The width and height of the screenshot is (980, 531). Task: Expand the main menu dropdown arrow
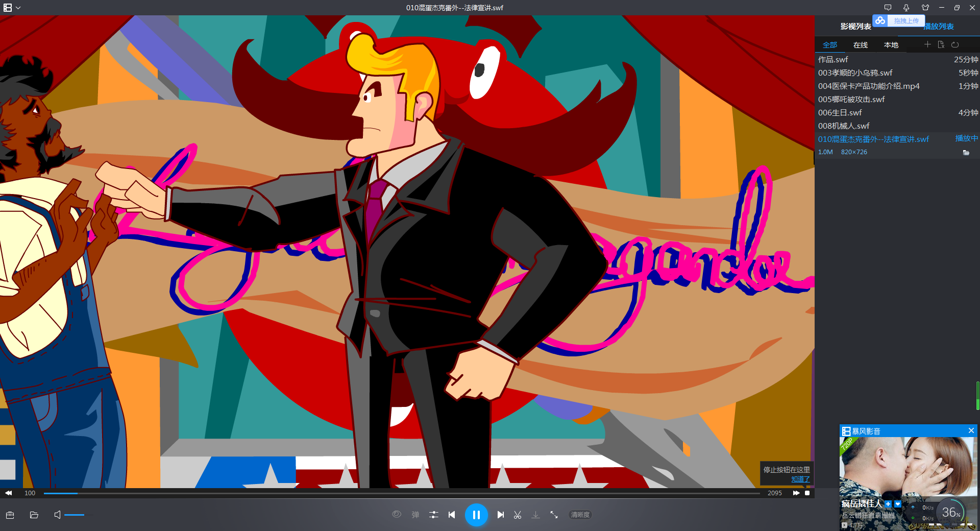18,8
